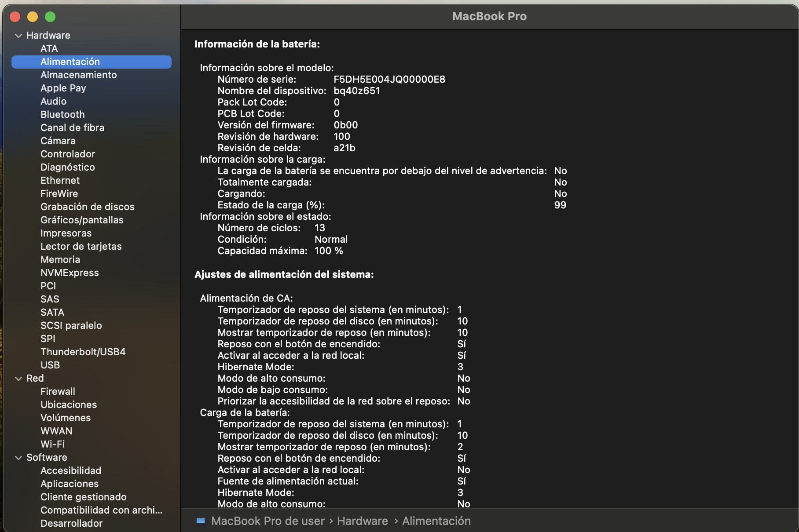Click the red close window button
The height and width of the screenshot is (532, 799).
pyautogui.click(x=15, y=17)
